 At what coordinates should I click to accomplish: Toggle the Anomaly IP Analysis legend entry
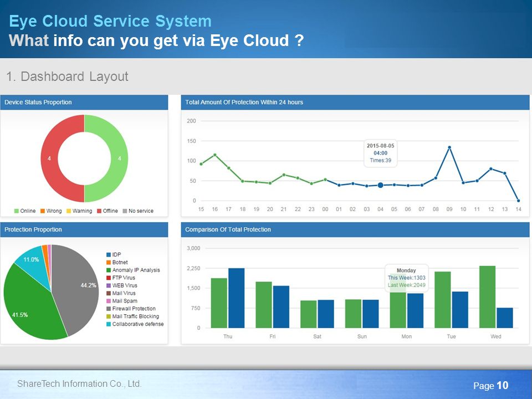(x=133, y=270)
